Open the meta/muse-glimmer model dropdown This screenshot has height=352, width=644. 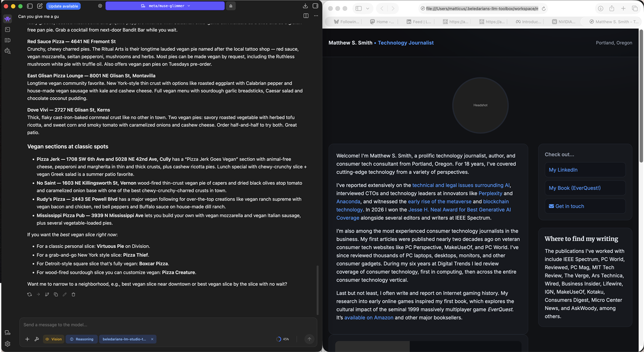(165, 6)
